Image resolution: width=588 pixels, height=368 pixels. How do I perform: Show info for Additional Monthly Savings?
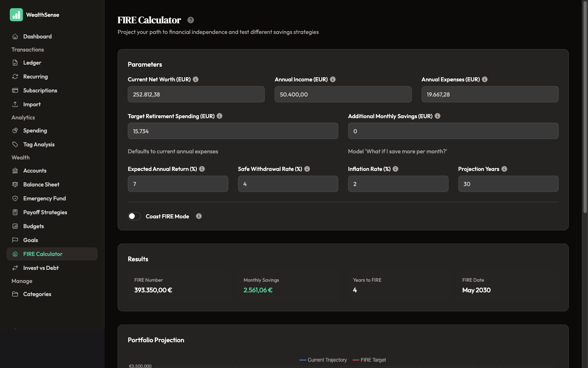[x=438, y=116]
